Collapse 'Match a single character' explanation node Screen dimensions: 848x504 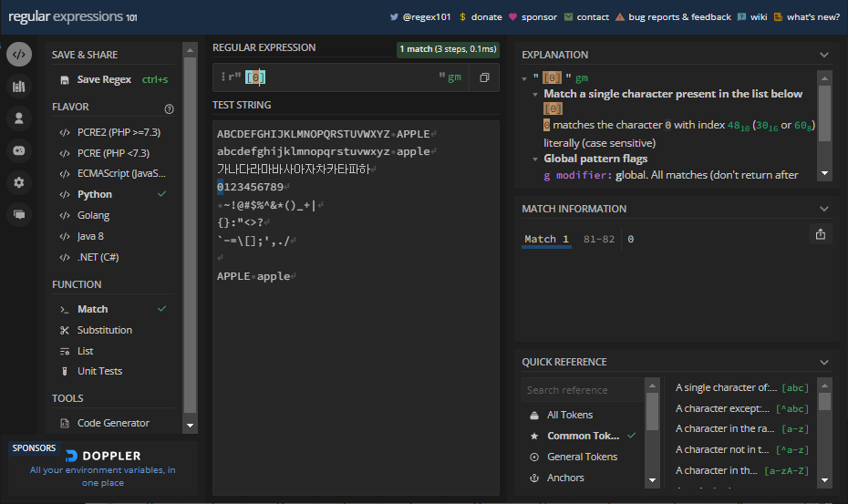(535, 95)
